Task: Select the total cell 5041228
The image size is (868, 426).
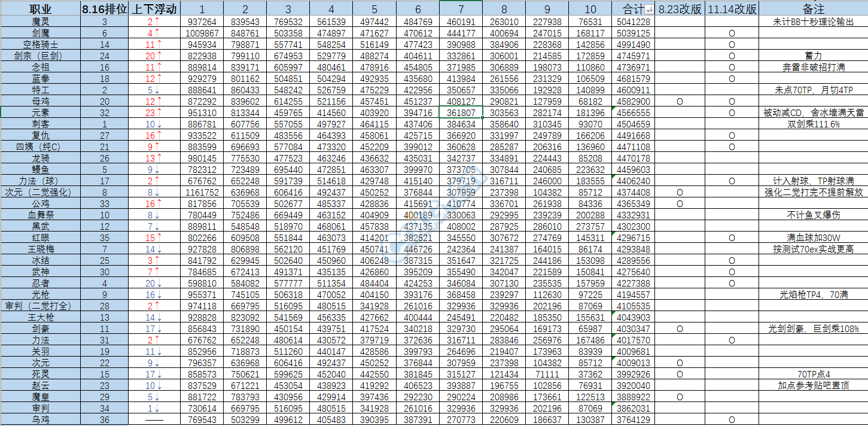Action: (633, 22)
